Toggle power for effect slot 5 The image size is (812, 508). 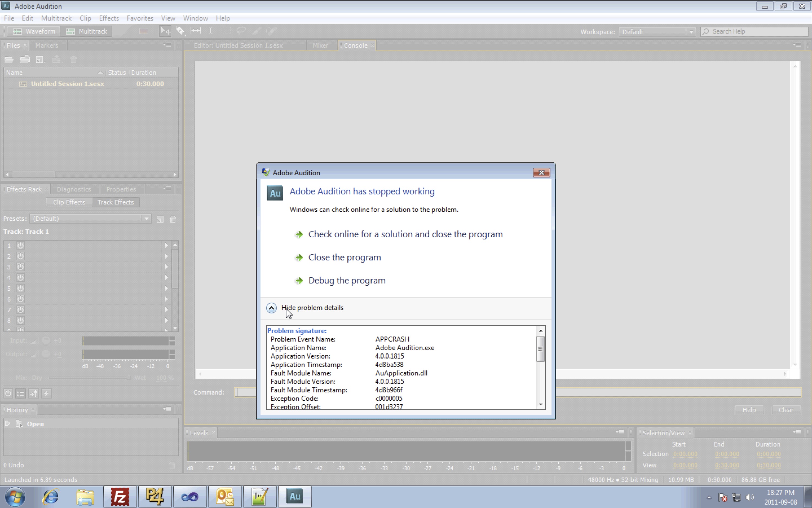click(21, 289)
